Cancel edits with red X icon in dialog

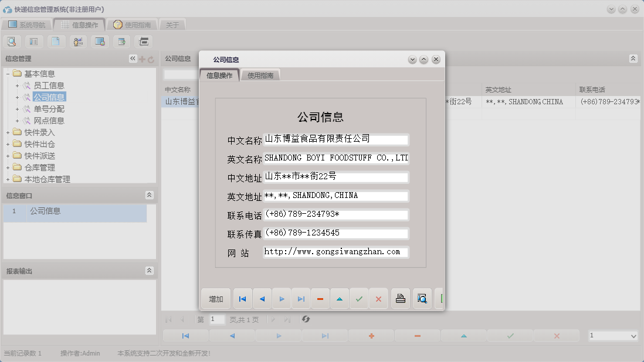[378, 299]
